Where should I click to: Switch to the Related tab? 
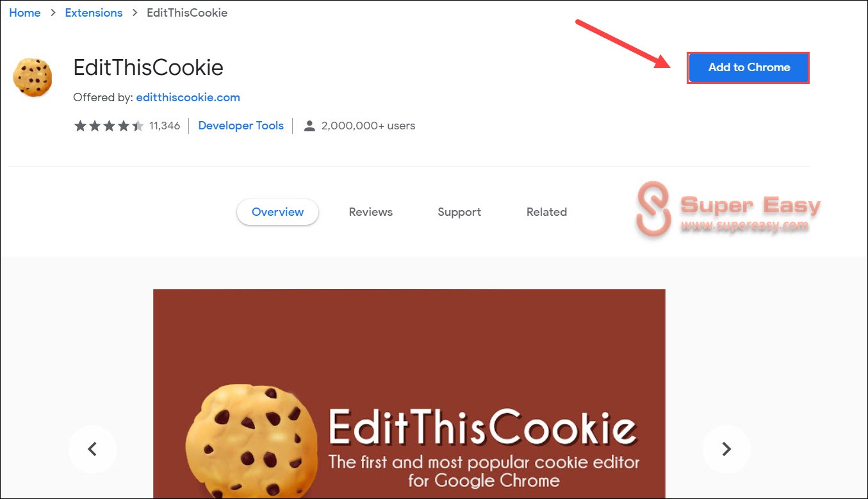[x=546, y=212]
